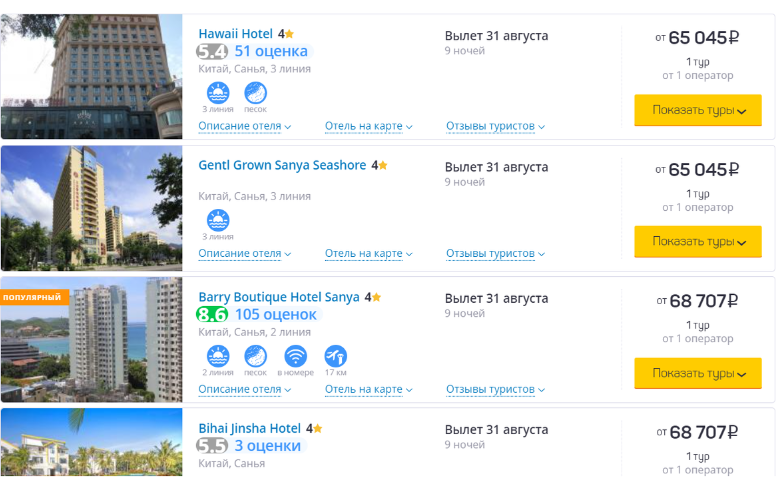Open the Bihai Jinsha Hotel photo
This screenshot has width=778, height=481.
pyautogui.click(x=91, y=442)
